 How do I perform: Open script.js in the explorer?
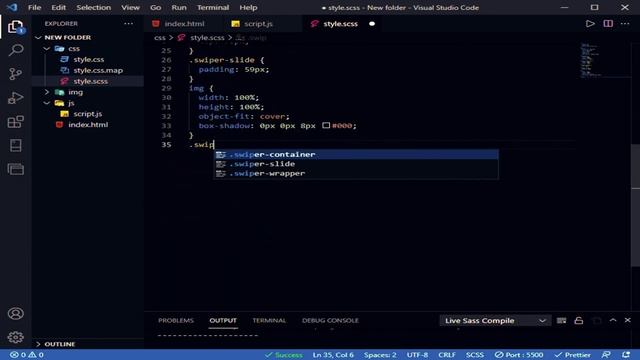coord(88,114)
